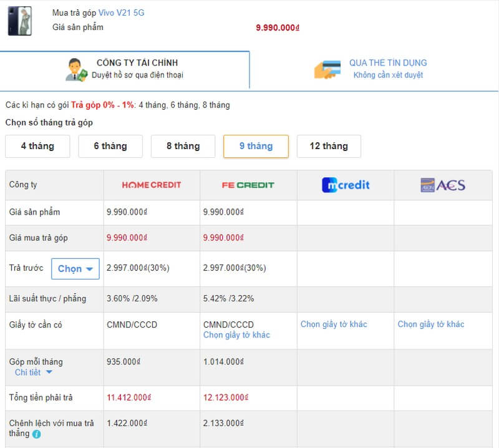
Task: Click the product price 9.990.000₫ at top
Action: (x=278, y=27)
